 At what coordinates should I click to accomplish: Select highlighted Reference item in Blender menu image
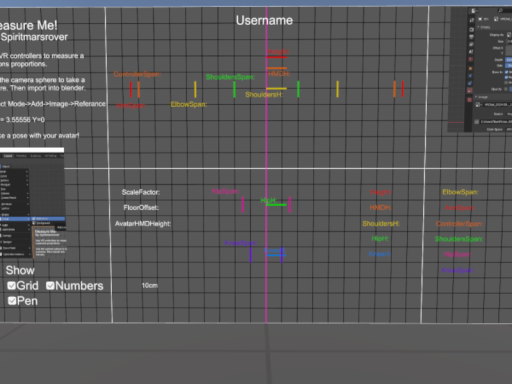pyautogui.click(x=49, y=219)
